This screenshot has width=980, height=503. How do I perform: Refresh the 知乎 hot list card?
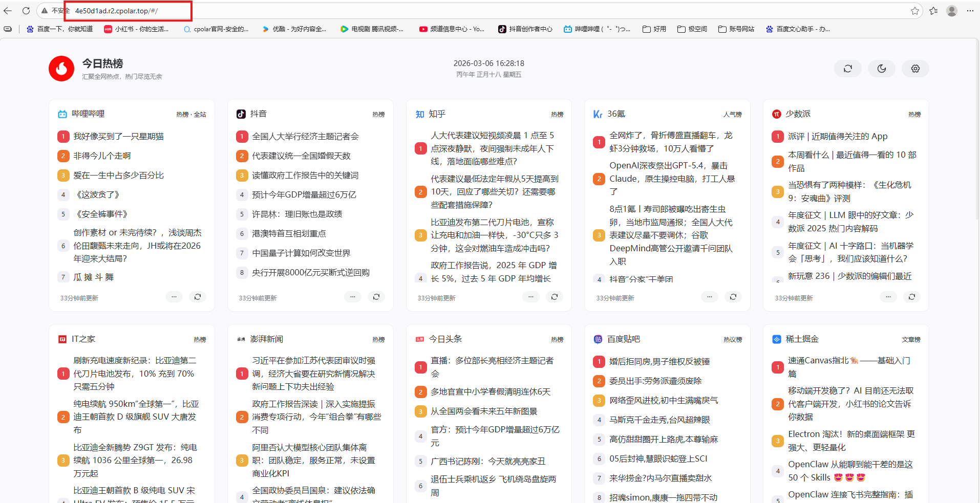[x=554, y=297]
